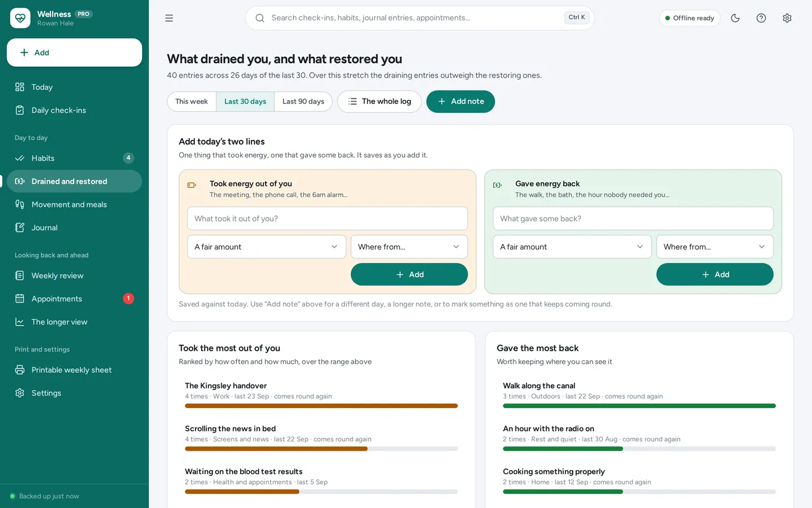Viewport: 812px width, 508px height.
Task: Open settings gear icon in top bar
Action: pos(787,18)
